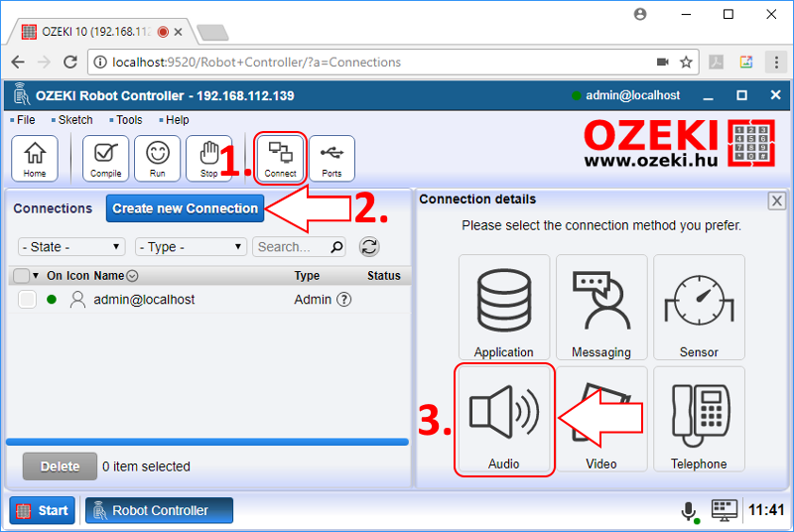Check the admin@localhost row checkbox
The height and width of the screenshot is (532, 794).
point(27,300)
